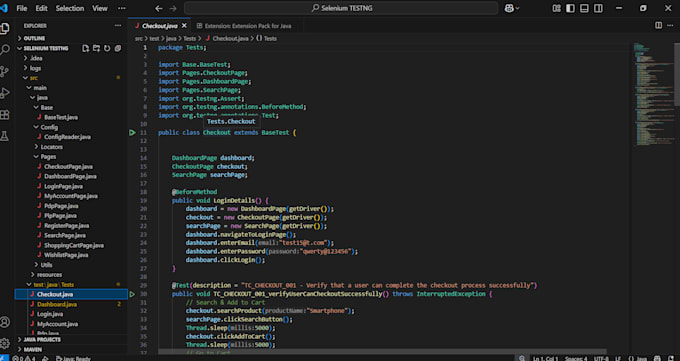Image resolution: width=680 pixels, height=361 pixels.
Task: Click New File icon in Explorer toolbar
Action: coord(85,48)
